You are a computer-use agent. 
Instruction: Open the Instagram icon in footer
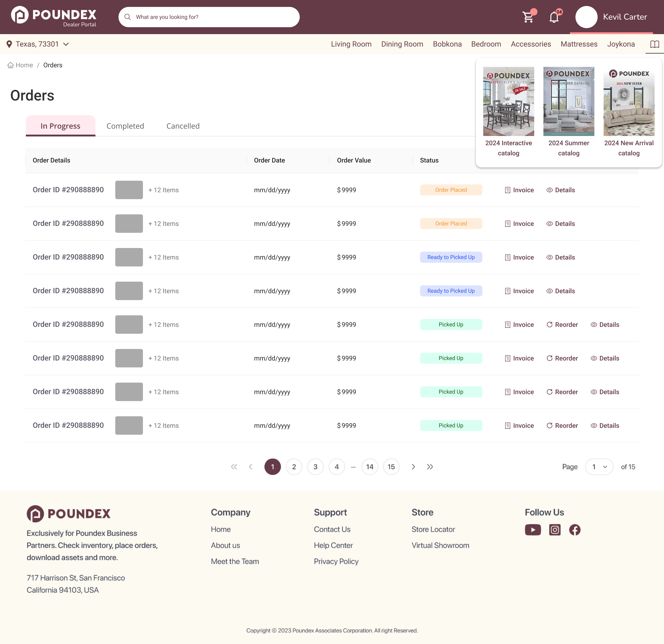554,530
